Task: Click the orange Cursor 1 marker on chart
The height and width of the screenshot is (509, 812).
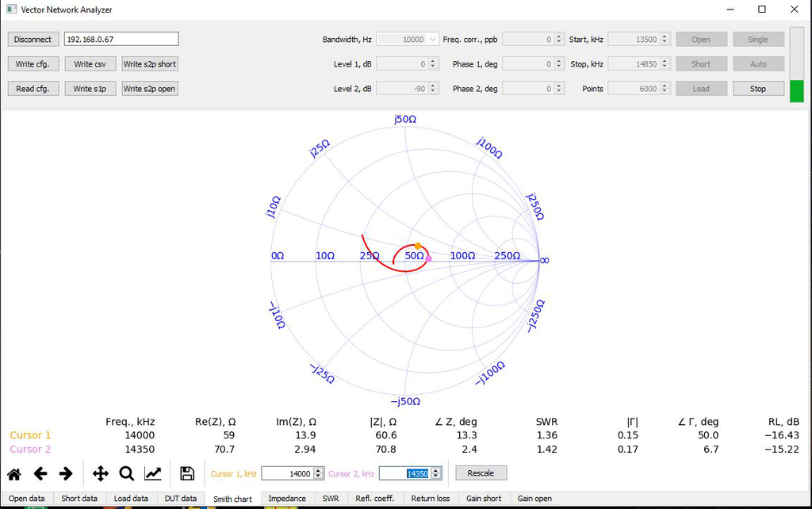Action: point(418,247)
